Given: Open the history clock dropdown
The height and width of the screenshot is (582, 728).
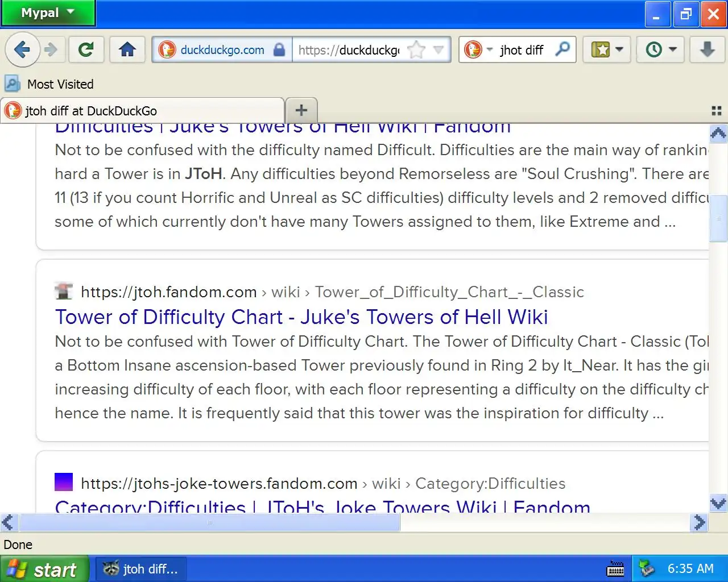Looking at the screenshot, I should coord(660,50).
